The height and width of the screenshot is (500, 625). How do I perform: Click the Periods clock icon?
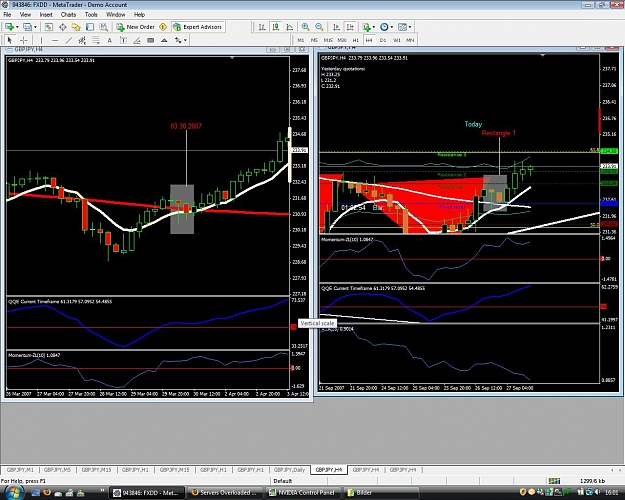[384, 27]
